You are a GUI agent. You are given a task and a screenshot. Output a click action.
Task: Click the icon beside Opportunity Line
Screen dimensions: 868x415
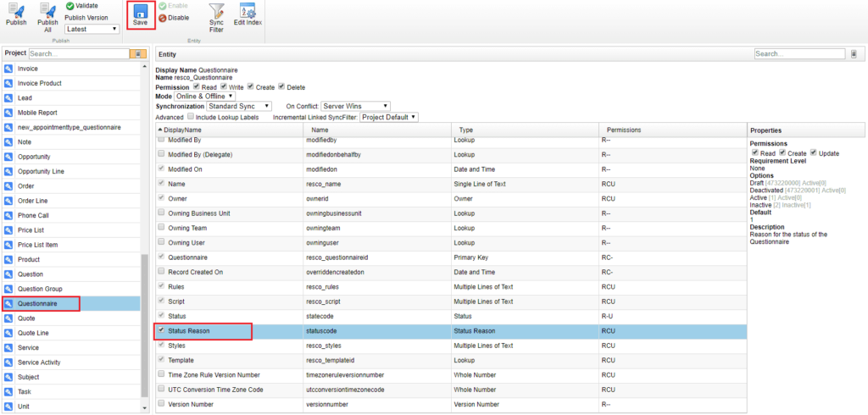coord(8,172)
